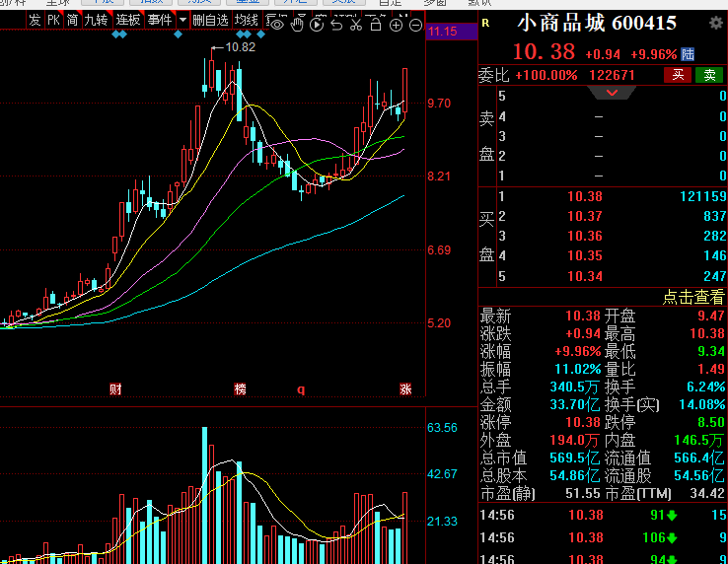The height and width of the screenshot is (564, 728).
Task: Click the latest price 10.38 headline
Action: coord(544,52)
